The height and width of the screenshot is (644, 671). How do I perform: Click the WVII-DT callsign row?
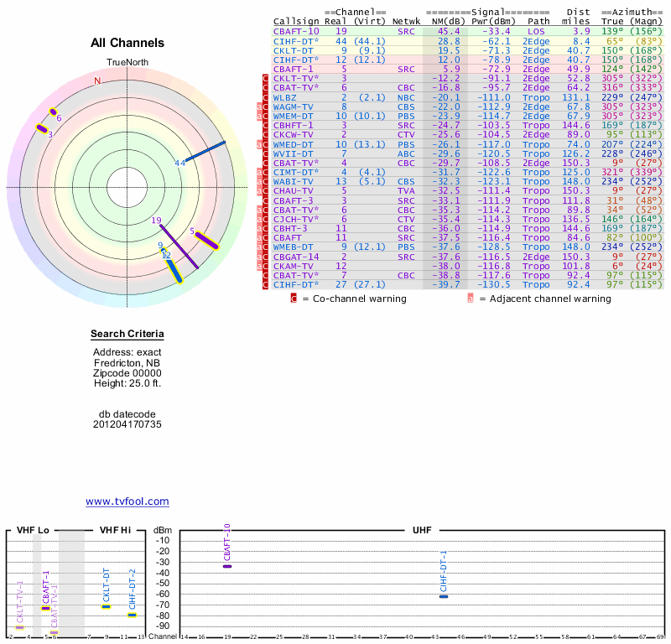293,153
